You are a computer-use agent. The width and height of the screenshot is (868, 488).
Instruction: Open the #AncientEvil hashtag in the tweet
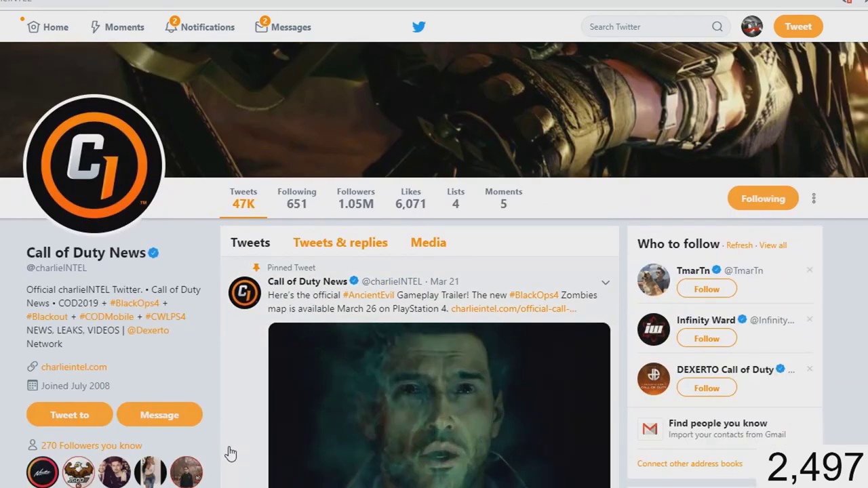tap(368, 295)
